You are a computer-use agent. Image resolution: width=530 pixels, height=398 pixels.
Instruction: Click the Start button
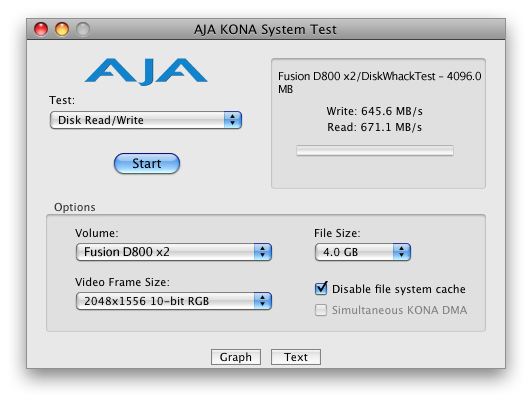coord(147,163)
